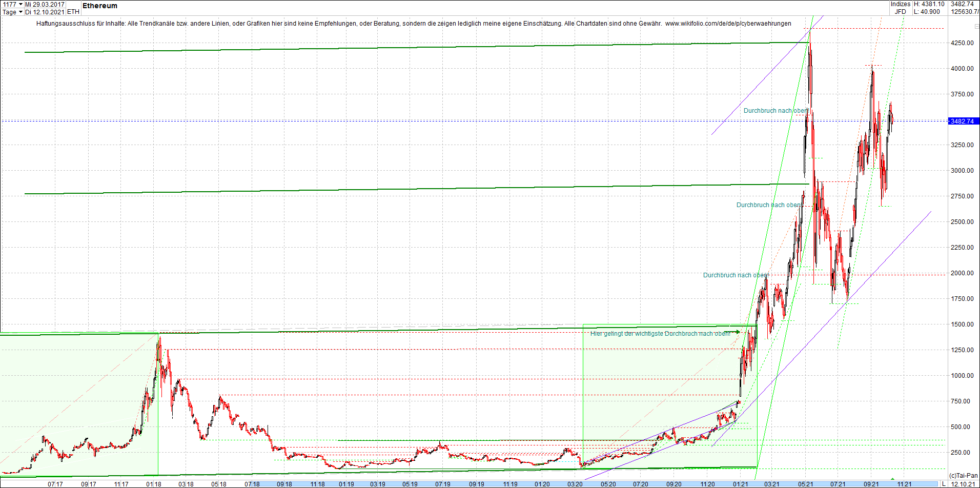Image resolution: width=980 pixels, height=488 pixels.
Task: Click the "ETH" symbol label
Action: [x=73, y=11]
